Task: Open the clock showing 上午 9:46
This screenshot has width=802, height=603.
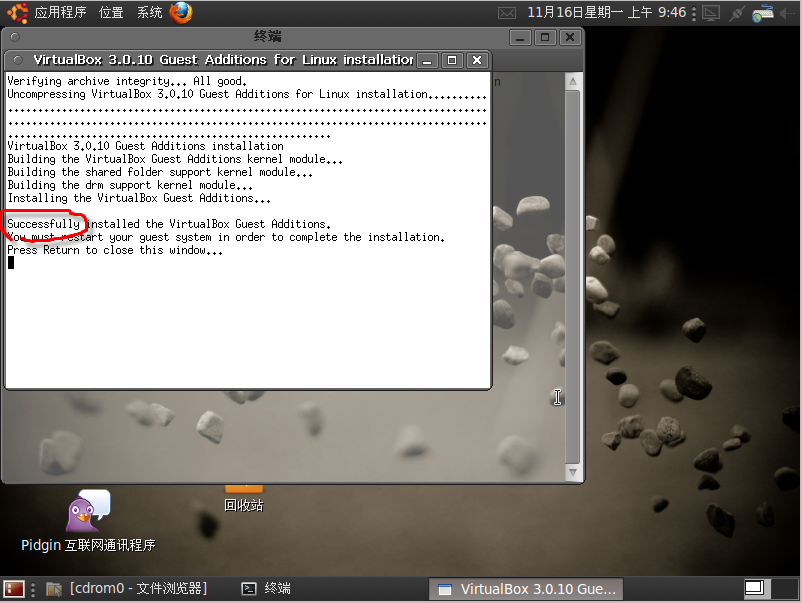Action: (606, 12)
